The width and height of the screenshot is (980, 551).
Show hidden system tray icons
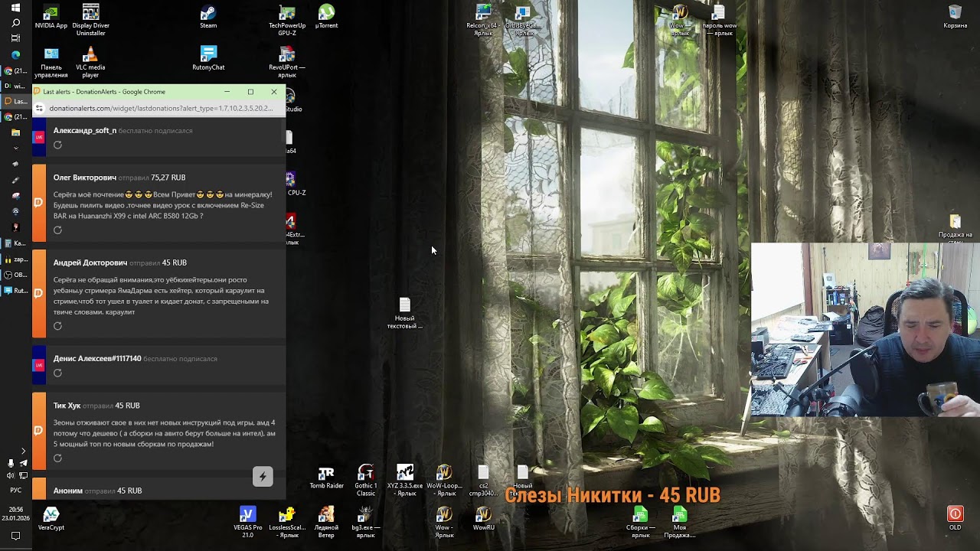coord(23,451)
